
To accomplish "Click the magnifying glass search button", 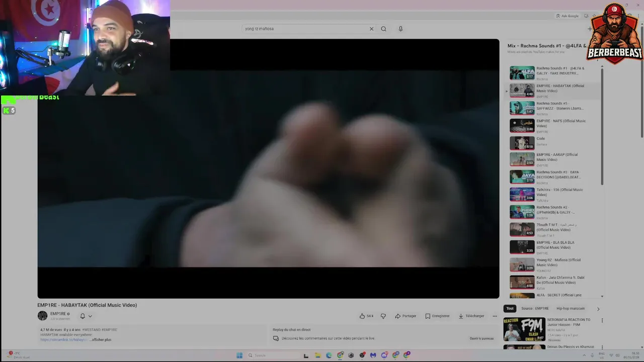I will [x=383, y=29].
